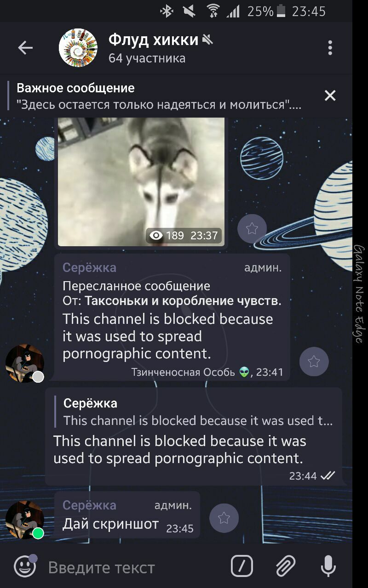Tap Серёжка's Batman avatar beside forwarded message

pyautogui.click(x=25, y=363)
